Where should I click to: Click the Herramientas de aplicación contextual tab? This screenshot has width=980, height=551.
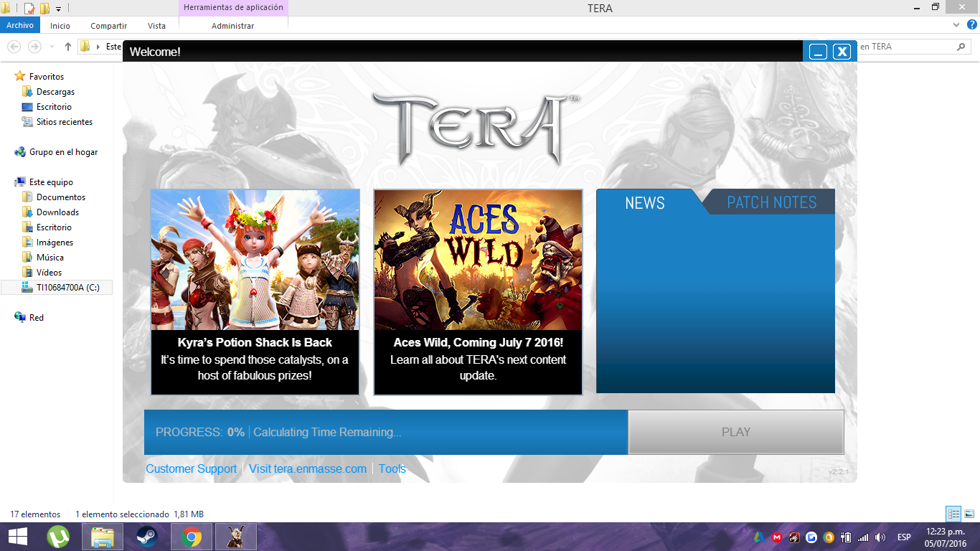[233, 8]
